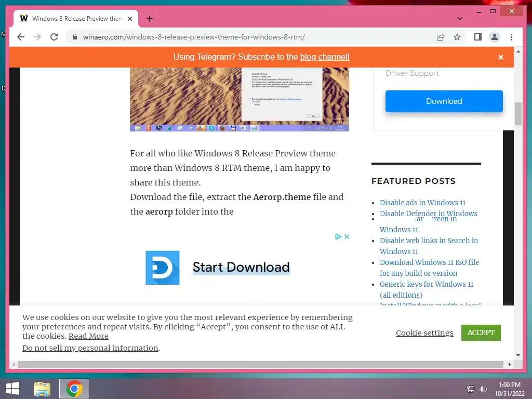Image resolution: width=532 pixels, height=399 pixels.
Task: Open the Chrome profile avatar
Action: point(495,37)
